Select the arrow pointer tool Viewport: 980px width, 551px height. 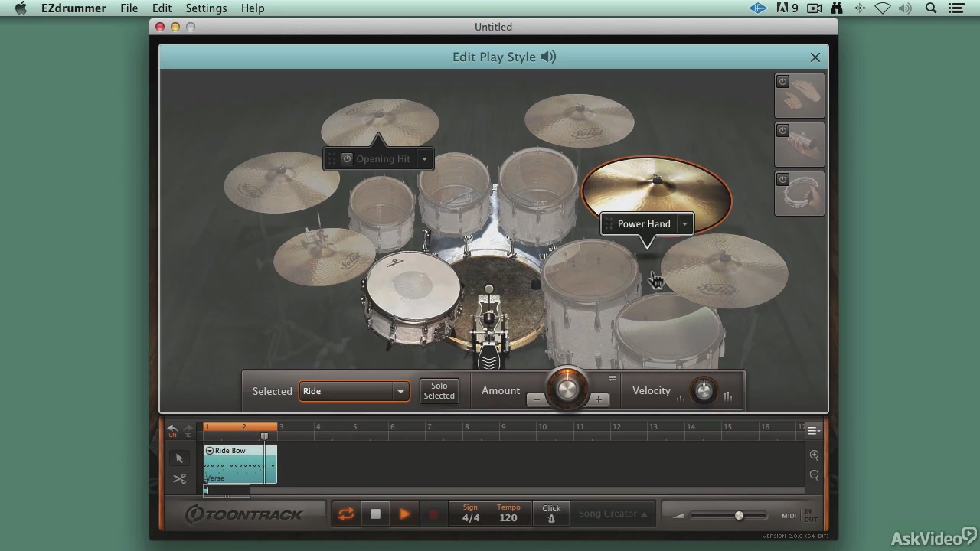[x=179, y=458]
